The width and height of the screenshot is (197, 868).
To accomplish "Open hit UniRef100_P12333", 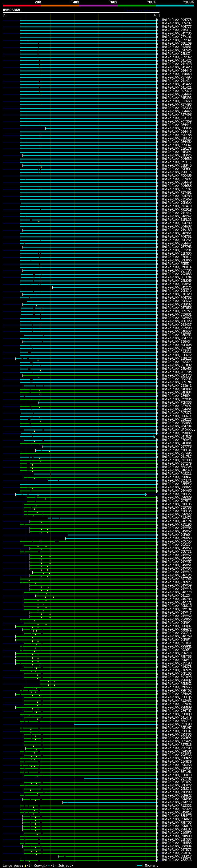I will [177, 108].
